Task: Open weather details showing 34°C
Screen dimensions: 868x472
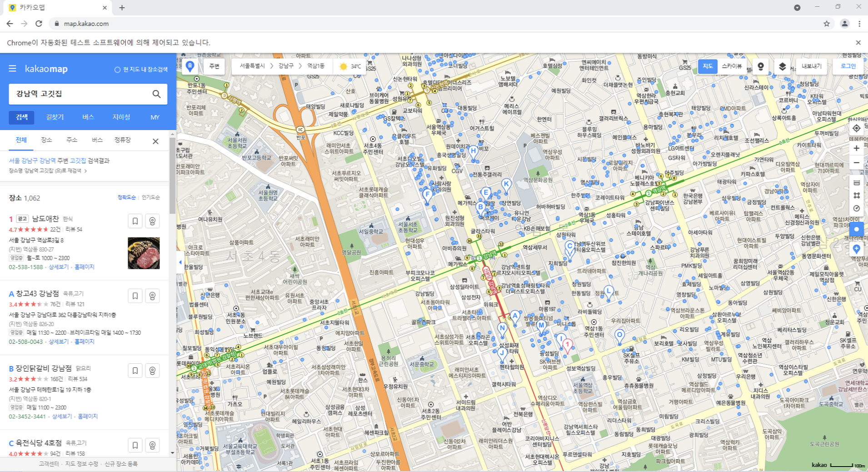Action: tap(350, 66)
